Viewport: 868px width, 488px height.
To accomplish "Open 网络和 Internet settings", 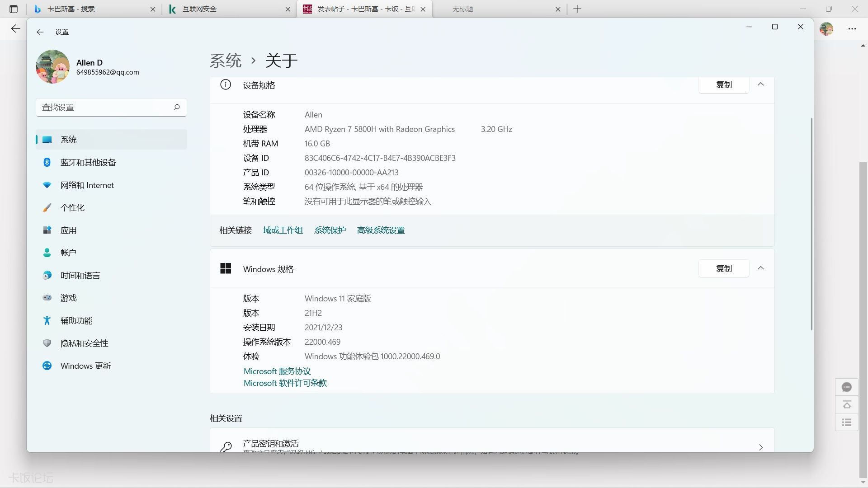I will click(x=111, y=185).
